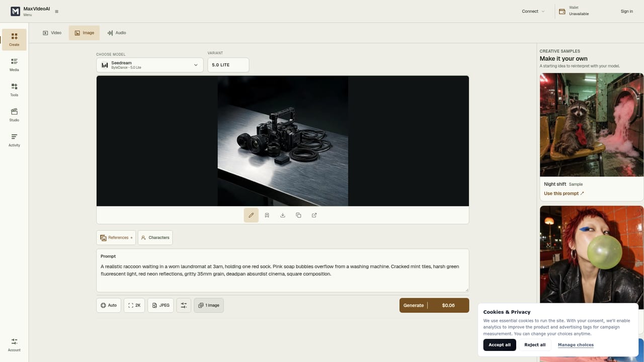Click the bookmark icon under the preview

coord(267,215)
